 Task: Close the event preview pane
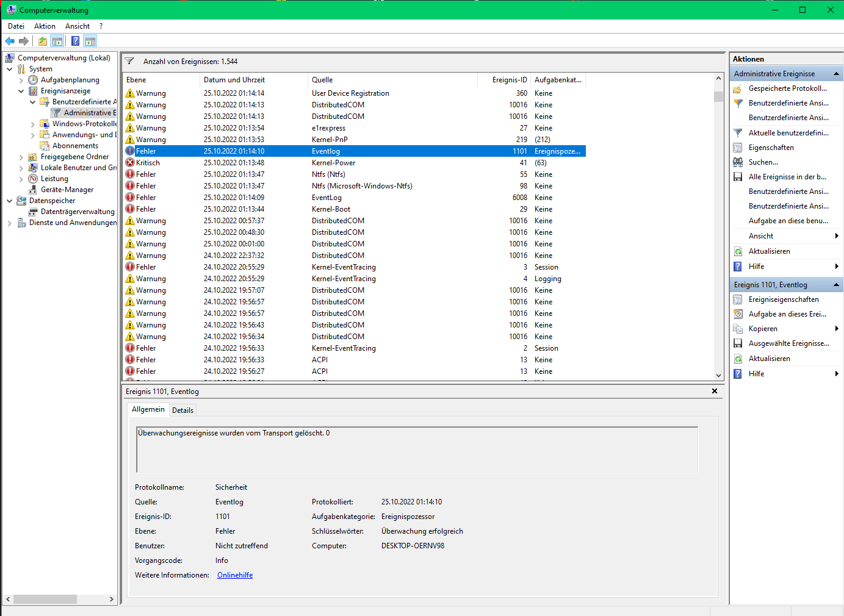(x=715, y=391)
